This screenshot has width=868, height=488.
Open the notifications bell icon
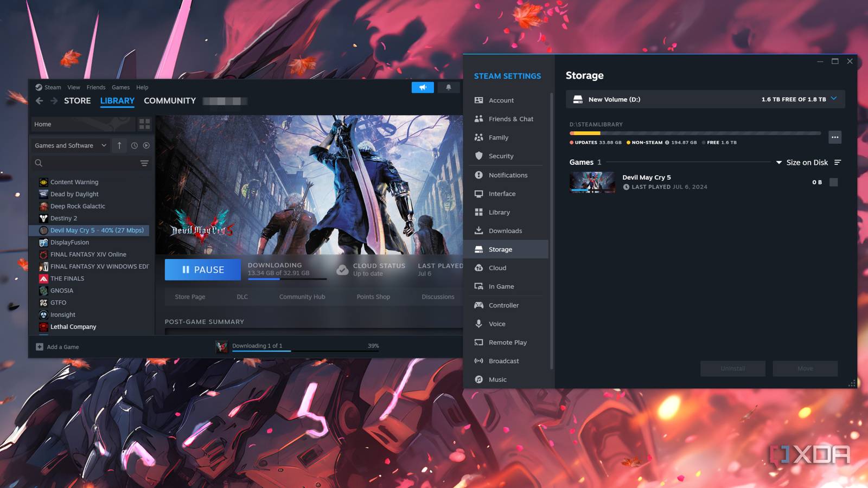coord(449,87)
